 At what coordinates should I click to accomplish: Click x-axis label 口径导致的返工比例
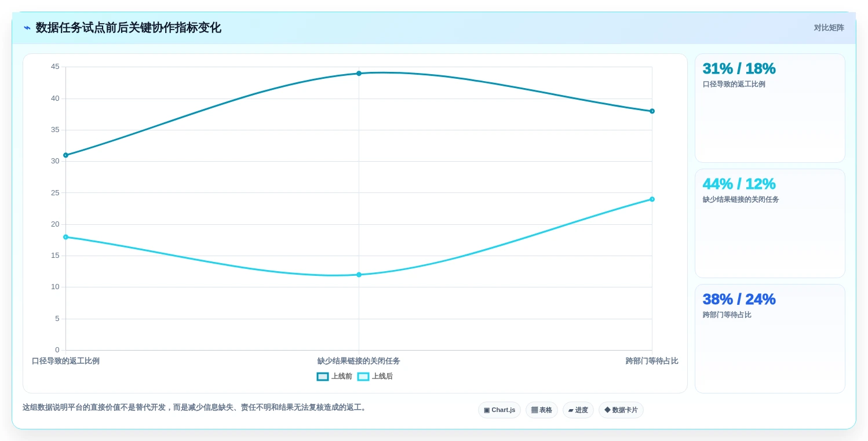pos(65,361)
